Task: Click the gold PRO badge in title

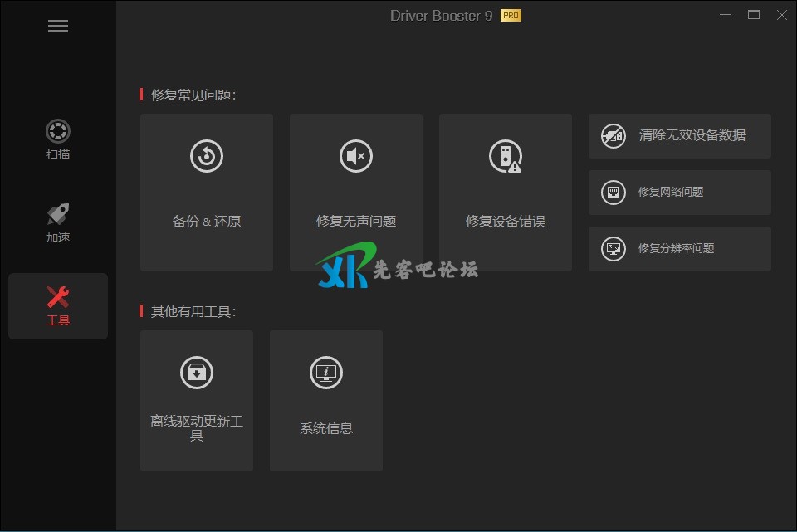Action: point(511,16)
